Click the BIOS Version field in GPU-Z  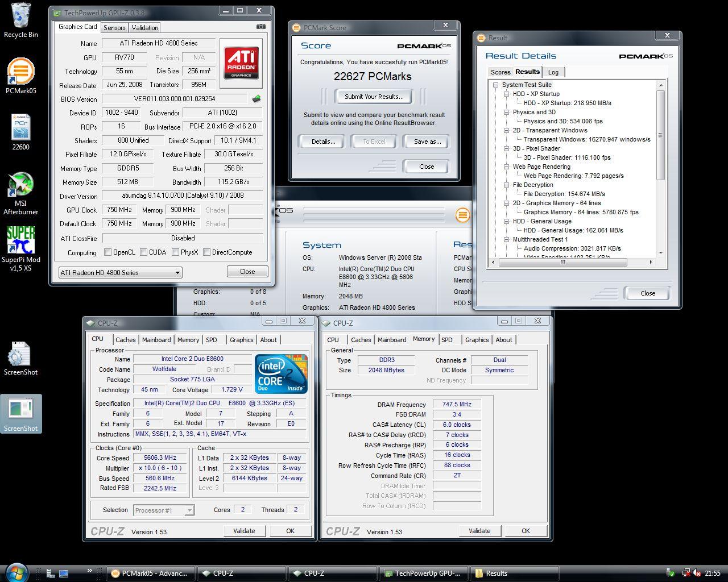pyautogui.click(x=175, y=99)
